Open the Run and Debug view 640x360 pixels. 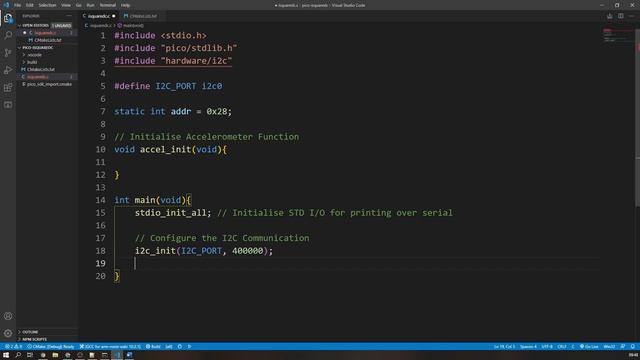point(8,70)
